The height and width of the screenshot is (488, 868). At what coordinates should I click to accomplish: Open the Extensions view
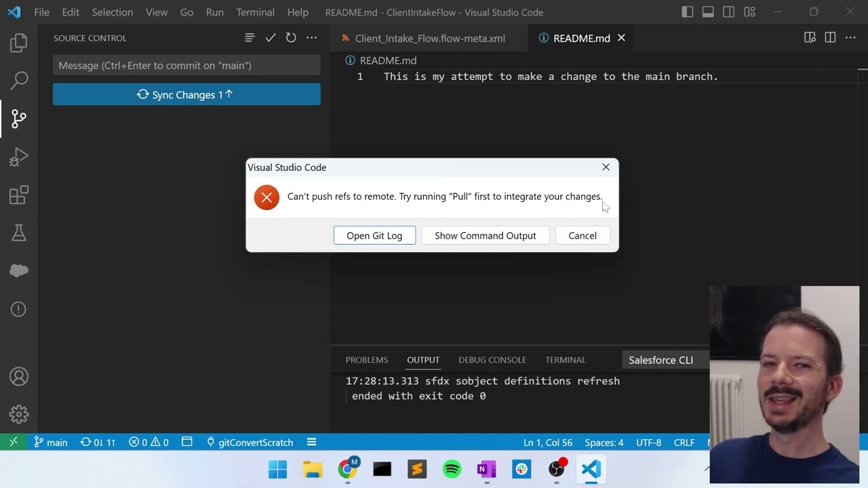tap(19, 195)
